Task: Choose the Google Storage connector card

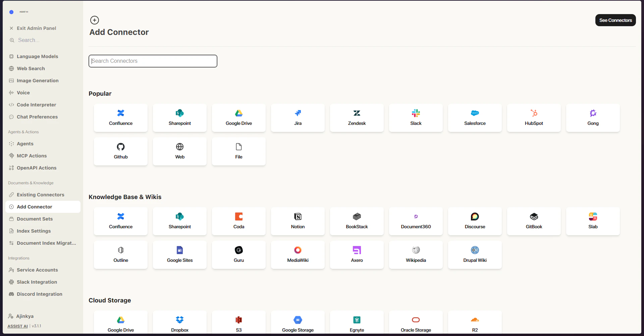Action: (x=298, y=322)
